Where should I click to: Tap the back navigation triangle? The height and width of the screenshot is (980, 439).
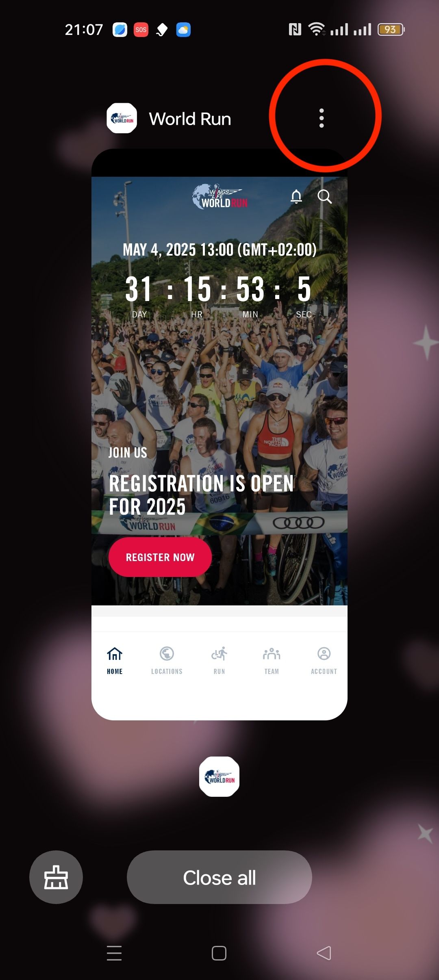(324, 953)
